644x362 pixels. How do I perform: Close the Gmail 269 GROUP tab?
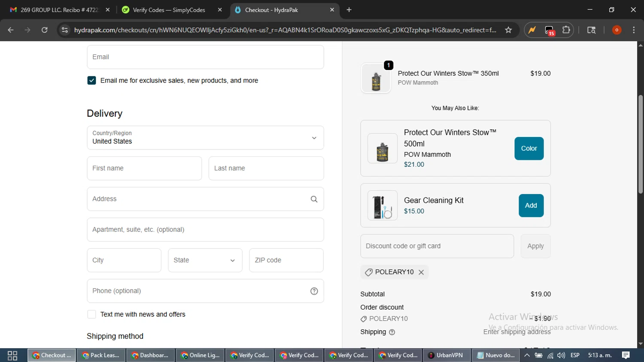[x=107, y=10]
